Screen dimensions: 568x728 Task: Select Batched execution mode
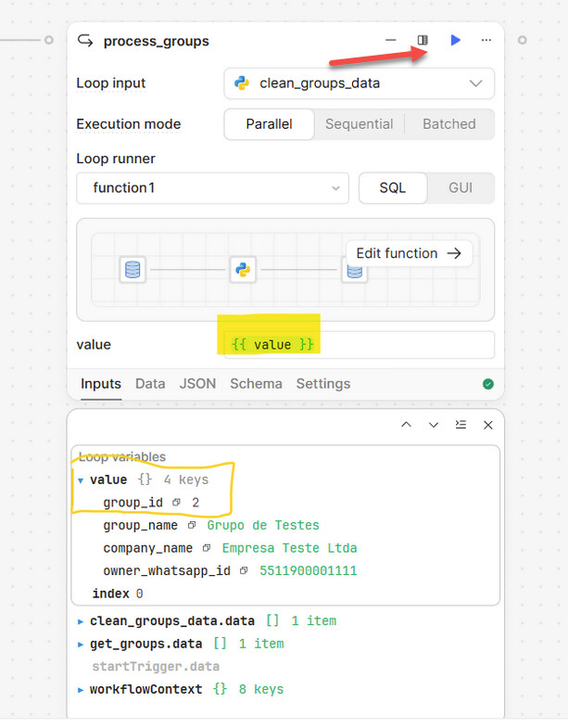[448, 124]
